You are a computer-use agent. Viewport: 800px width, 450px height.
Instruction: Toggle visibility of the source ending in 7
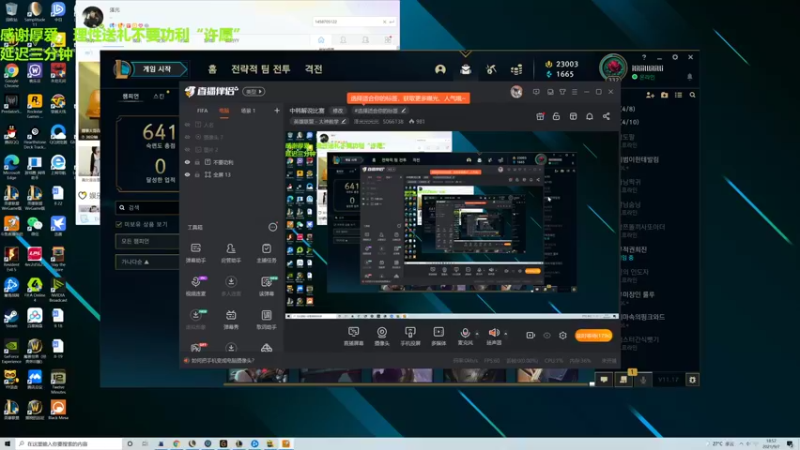click(x=187, y=137)
